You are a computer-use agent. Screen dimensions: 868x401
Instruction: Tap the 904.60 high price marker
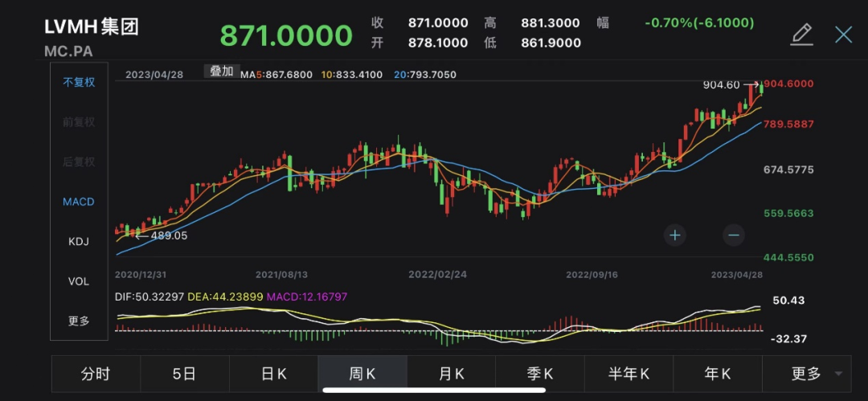[x=721, y=84]
